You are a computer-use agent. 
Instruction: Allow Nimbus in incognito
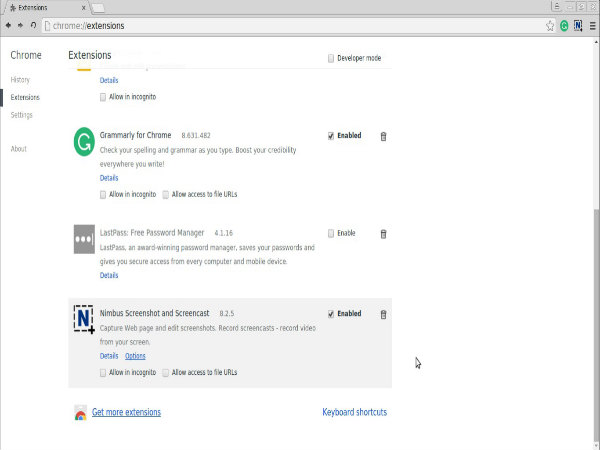point(103,373)
